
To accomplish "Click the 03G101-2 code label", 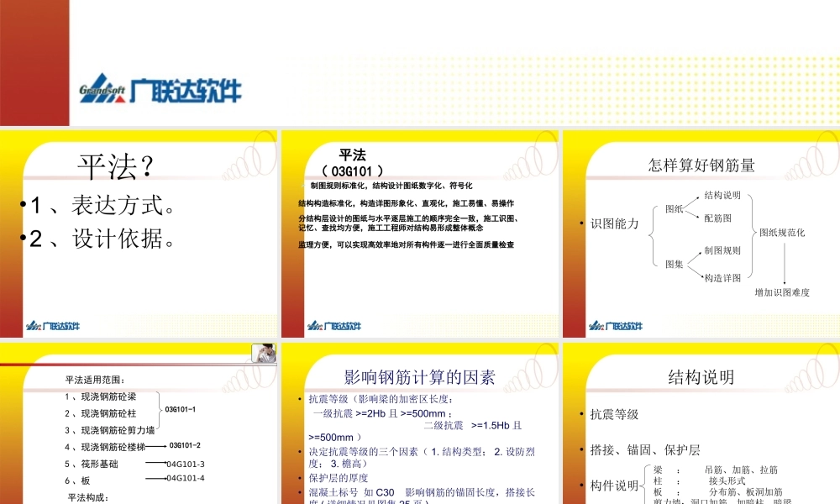I will [x=185, y=445].
